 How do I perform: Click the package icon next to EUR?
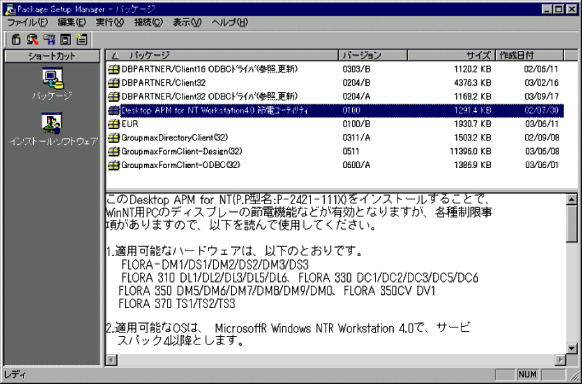coord(114,124)
